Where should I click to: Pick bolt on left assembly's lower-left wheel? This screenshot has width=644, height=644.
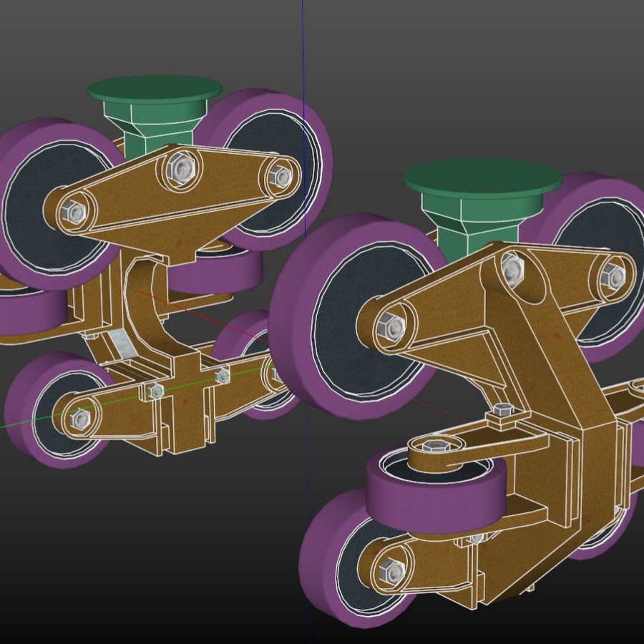click(x=81, y=419)
